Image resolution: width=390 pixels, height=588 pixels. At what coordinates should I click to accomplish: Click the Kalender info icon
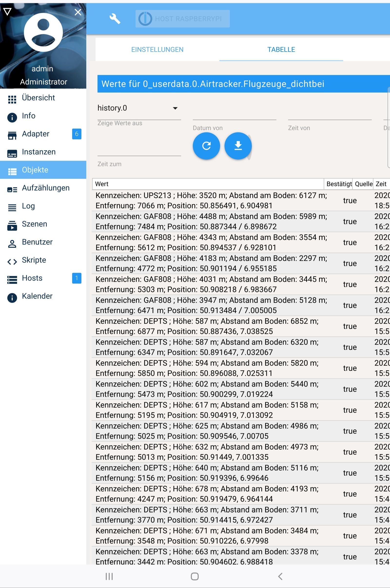12,298
